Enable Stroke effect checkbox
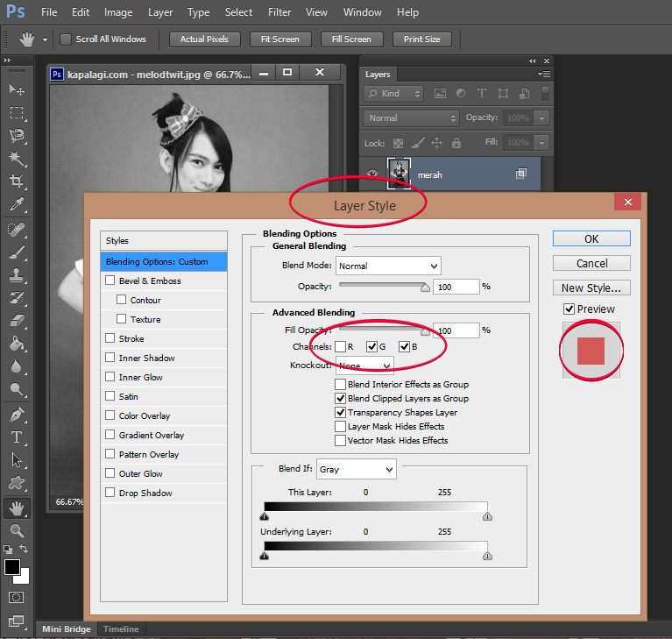Image resolution: width=672 pixels, height=639 pixels. tap(110, 338)
